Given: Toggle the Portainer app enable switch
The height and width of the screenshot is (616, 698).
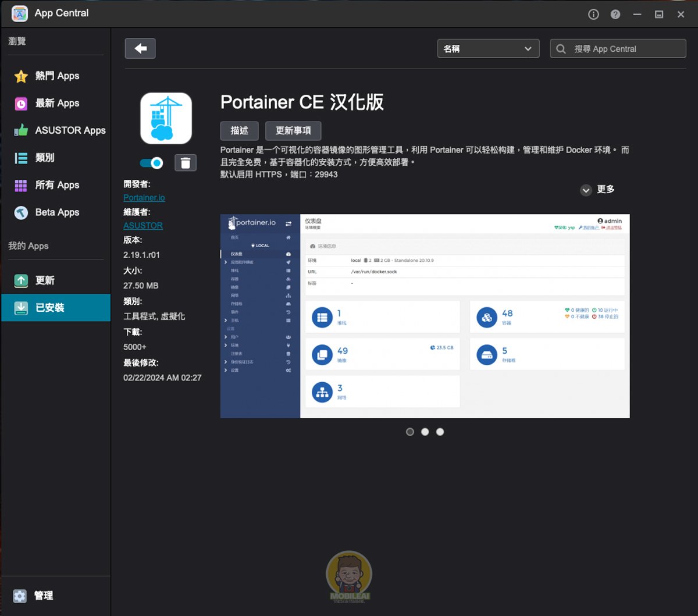Looking at the screenshot, I should (x=151, y=163).
